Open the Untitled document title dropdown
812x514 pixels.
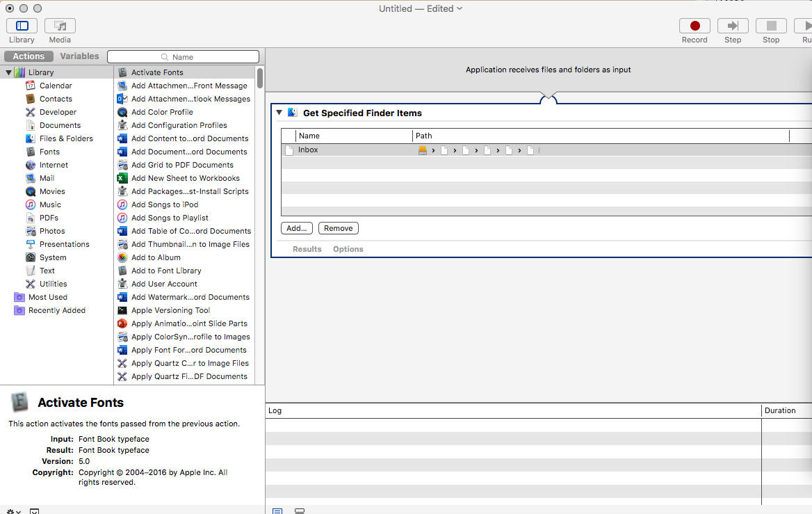pyautogui.click(x=458, y=8)
